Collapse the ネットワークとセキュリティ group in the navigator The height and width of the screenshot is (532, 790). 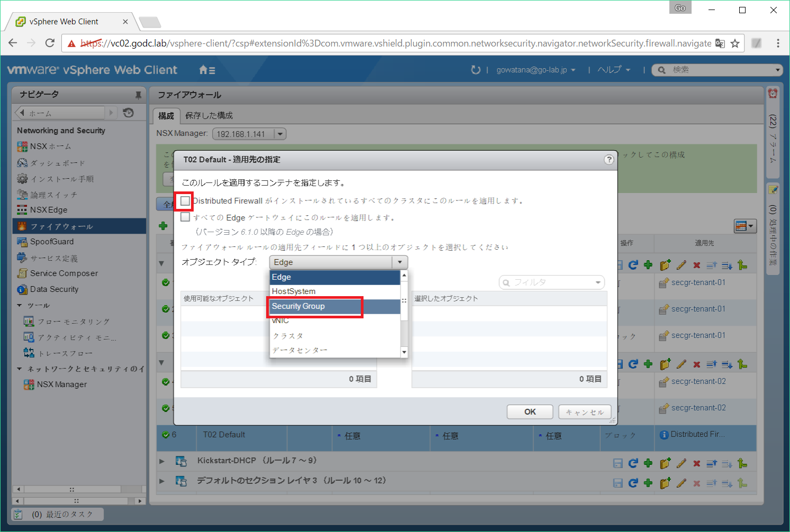click(20, 369)
